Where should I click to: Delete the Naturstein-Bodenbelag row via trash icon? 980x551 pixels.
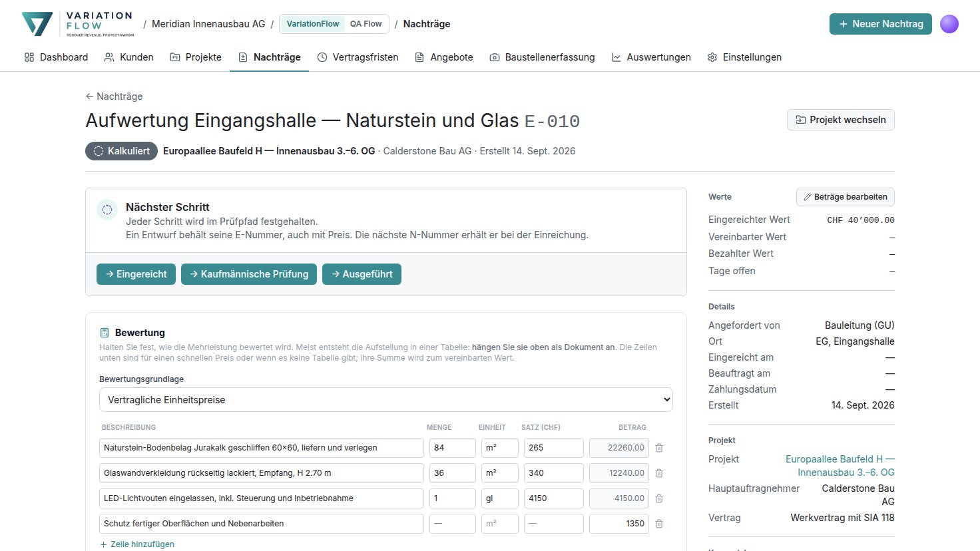click(659, 448)
